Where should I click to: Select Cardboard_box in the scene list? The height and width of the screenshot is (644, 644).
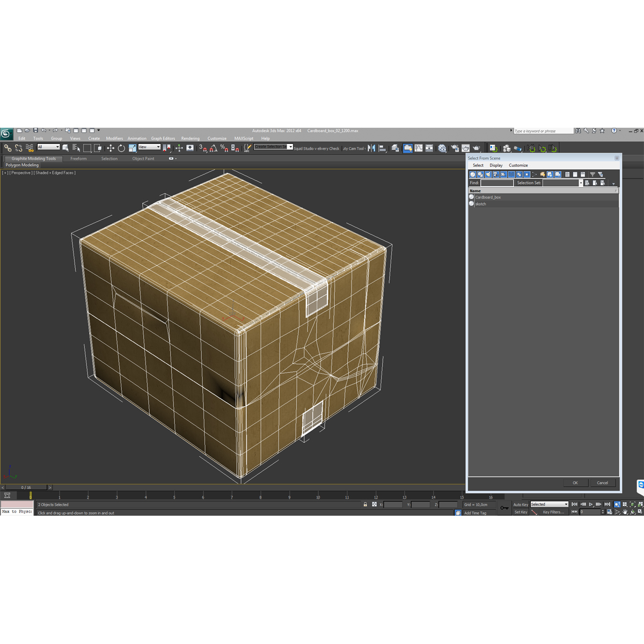pos(489,197)
